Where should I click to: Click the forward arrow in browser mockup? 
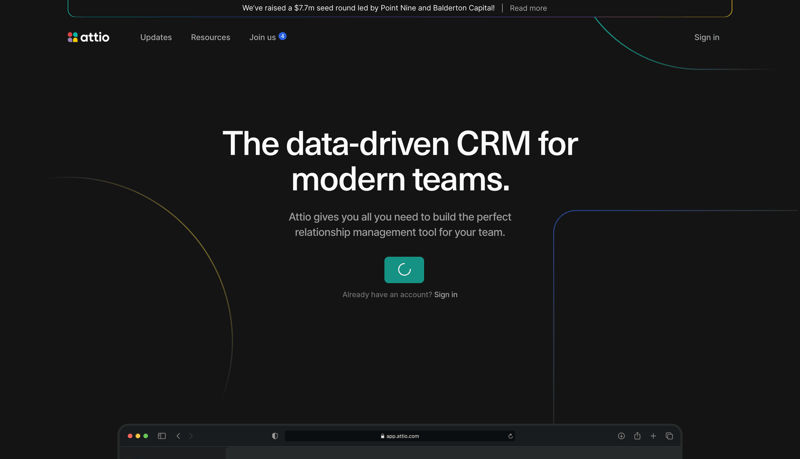[x=192, y=436]
